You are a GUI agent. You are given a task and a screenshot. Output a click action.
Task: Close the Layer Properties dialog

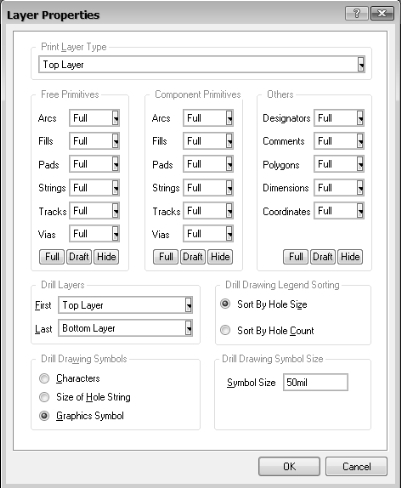pos(381,14)
